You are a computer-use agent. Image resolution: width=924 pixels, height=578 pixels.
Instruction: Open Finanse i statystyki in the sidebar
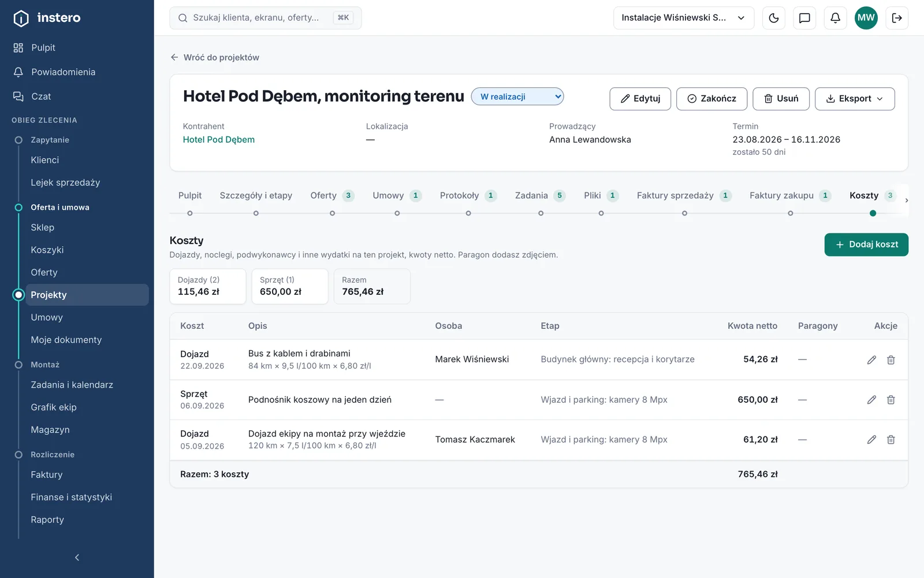pyautogui.click(x=71, y=497)
